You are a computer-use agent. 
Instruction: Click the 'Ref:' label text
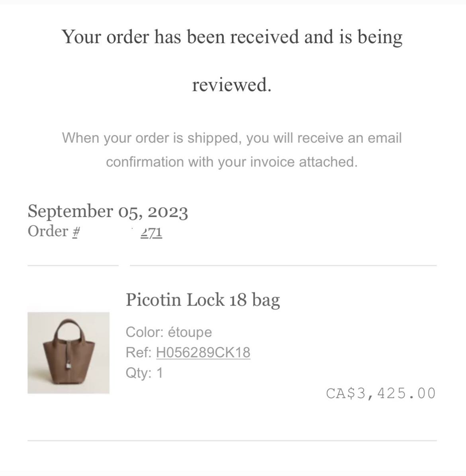[139, 353]
